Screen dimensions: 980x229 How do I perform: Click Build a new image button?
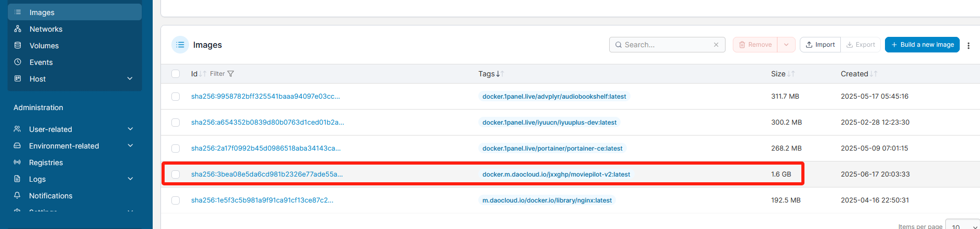point(922,45)
